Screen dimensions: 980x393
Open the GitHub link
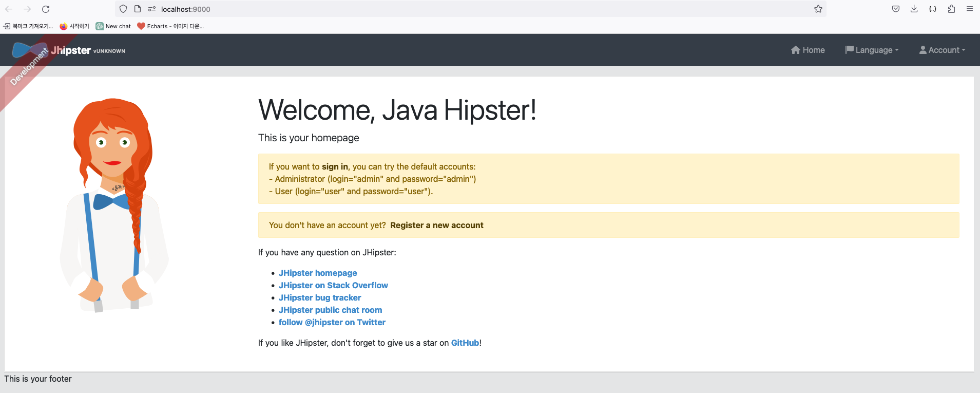[x=465, y=343]
